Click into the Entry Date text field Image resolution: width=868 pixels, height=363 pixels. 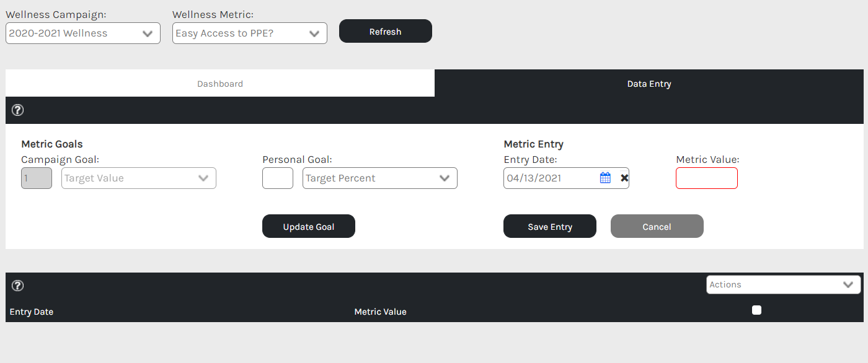tap(549, 178)
